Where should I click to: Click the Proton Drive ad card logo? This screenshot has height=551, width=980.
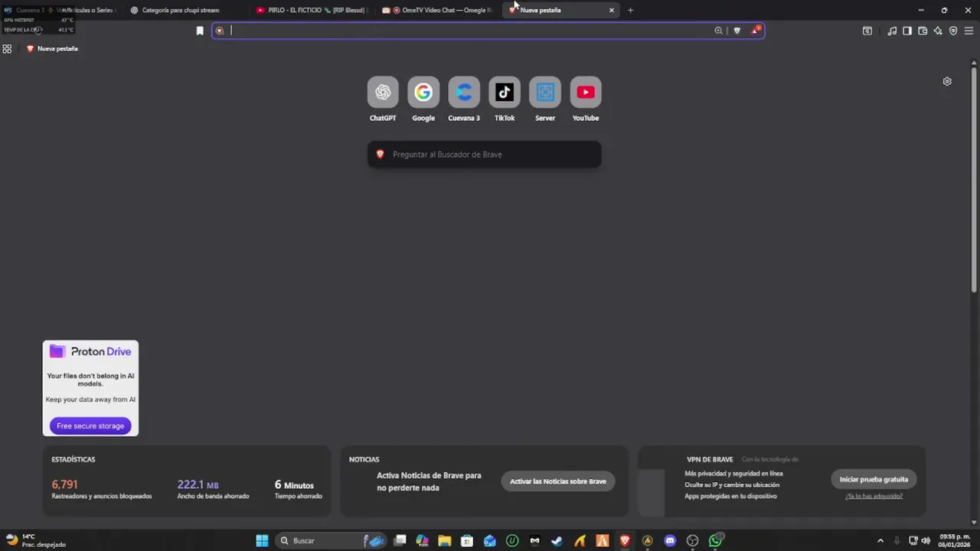90,351
